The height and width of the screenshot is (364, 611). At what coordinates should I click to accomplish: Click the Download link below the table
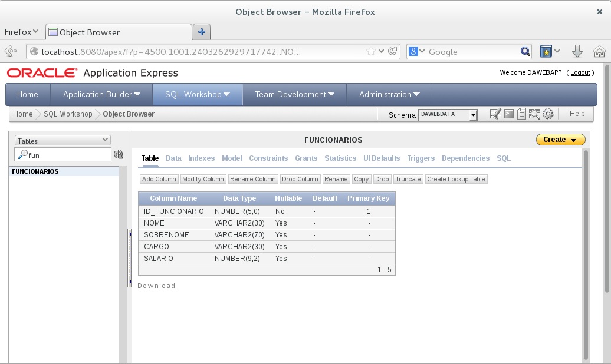[156, 286]
